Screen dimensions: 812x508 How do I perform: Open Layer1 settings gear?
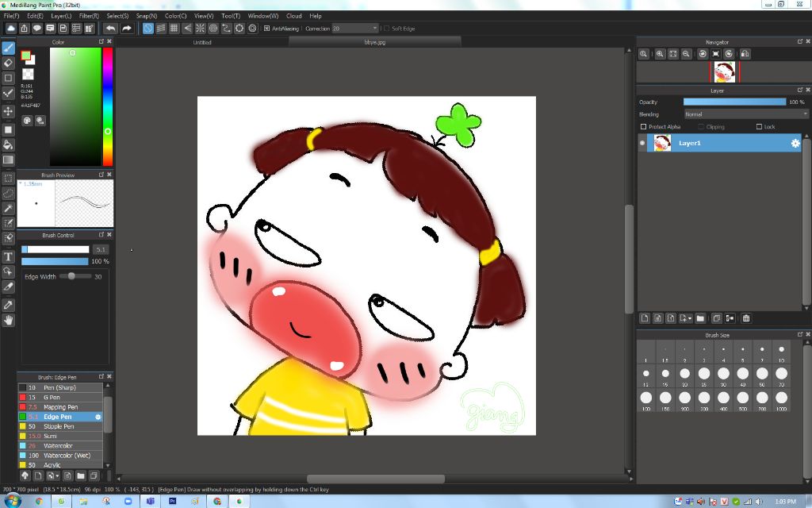[795, 144]
